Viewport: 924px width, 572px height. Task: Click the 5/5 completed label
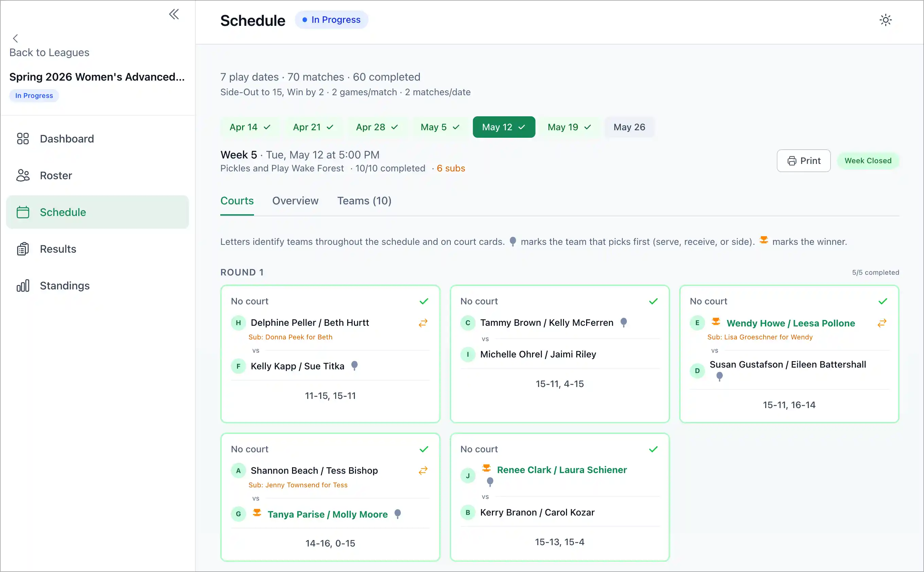875,272
